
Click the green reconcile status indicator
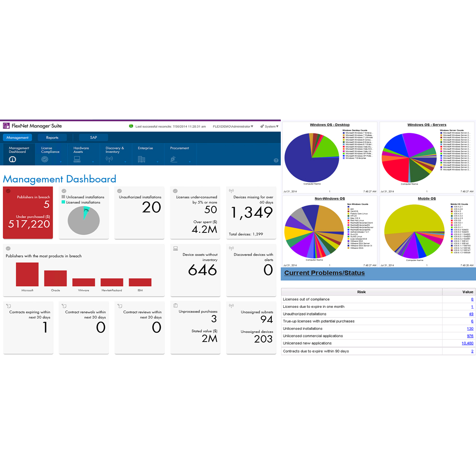point(131,126)
